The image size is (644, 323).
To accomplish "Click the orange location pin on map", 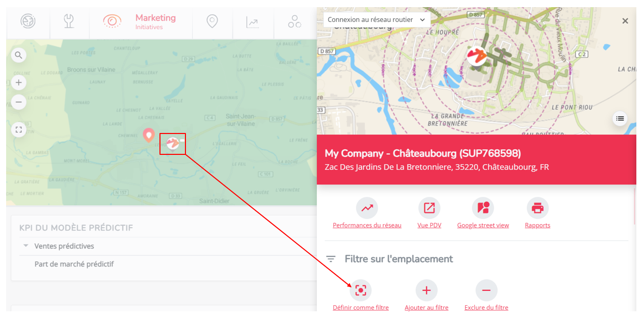I will [148, 135].
